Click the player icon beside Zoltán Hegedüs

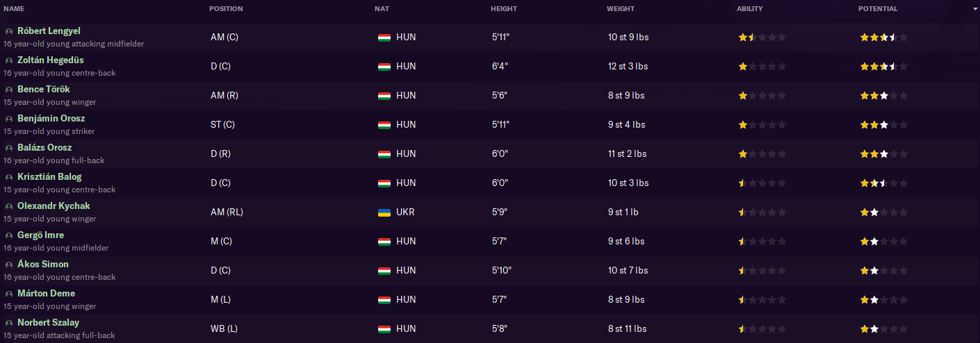[x=8, y=61]
